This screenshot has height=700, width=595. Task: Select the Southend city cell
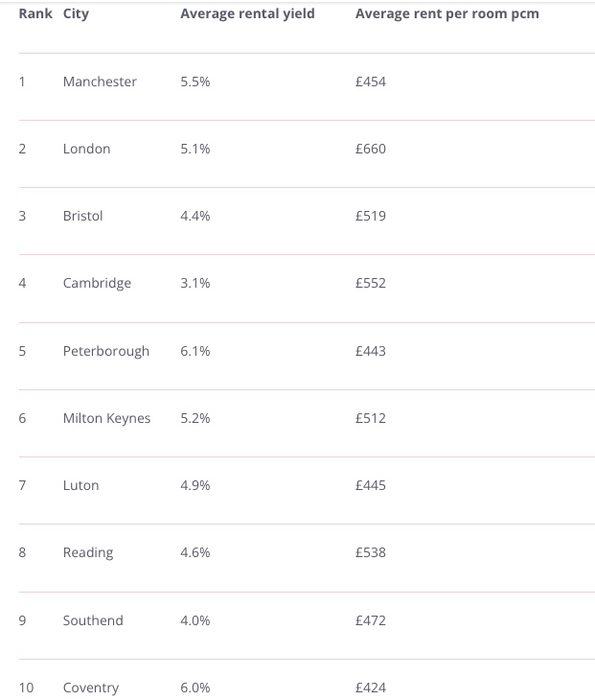click(93, 620)
